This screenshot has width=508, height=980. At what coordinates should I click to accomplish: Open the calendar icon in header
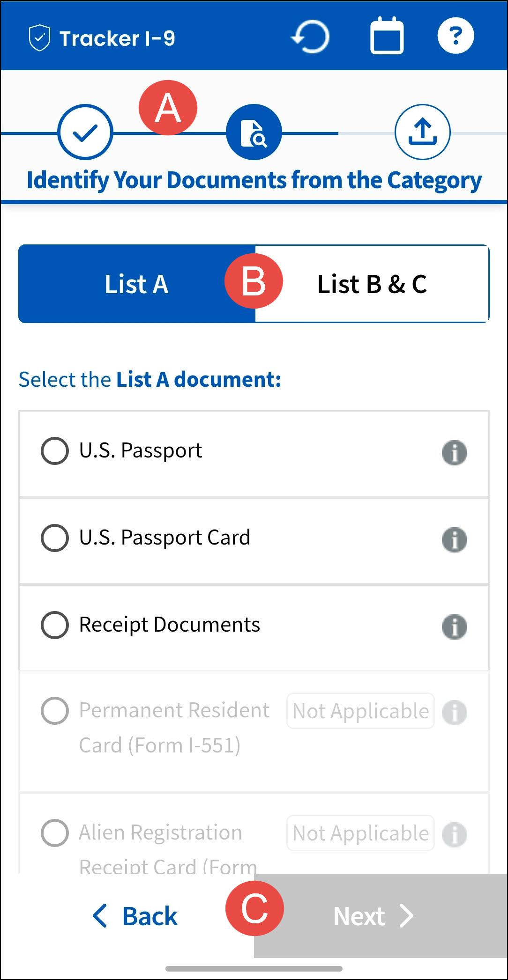click(387, 36)
